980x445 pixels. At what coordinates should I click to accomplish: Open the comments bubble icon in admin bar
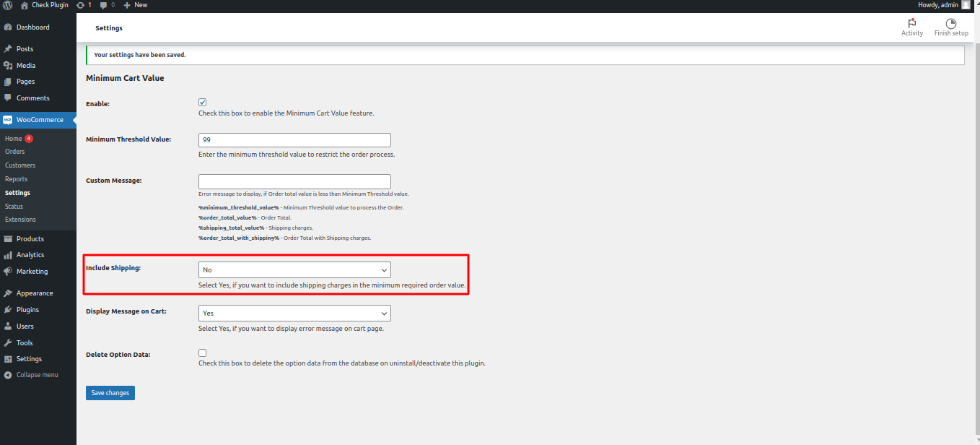pyautogui.click(x=104, y=5)
